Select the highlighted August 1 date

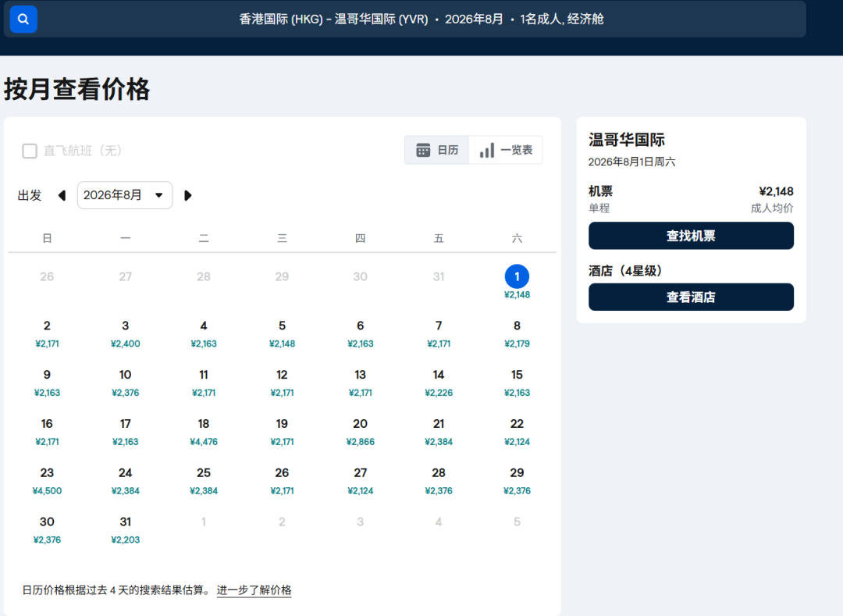(x=517, y=283)
